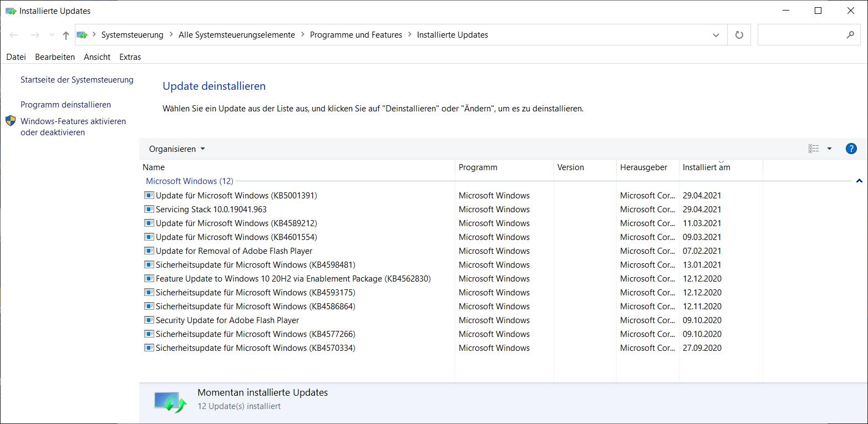Click the address bar control panel icon
Viewport: 868px width, 424px height.
[82, 34]
